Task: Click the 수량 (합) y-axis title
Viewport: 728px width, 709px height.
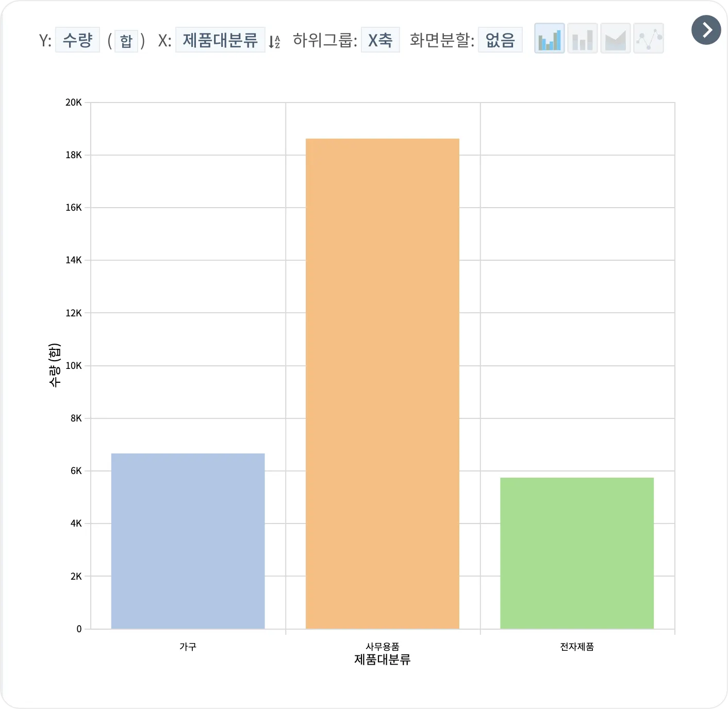Action: [55, 365]
